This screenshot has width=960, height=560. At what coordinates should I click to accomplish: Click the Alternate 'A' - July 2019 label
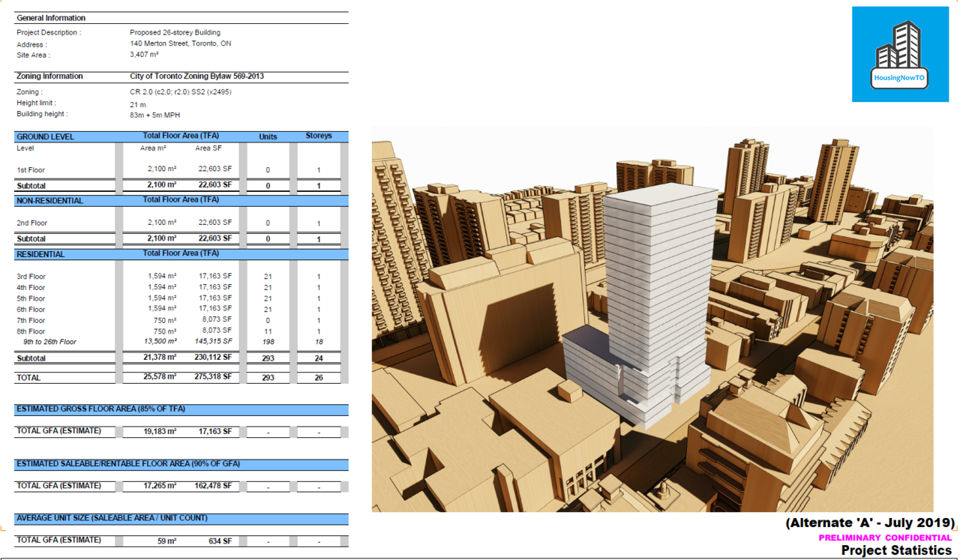[870, 523]
